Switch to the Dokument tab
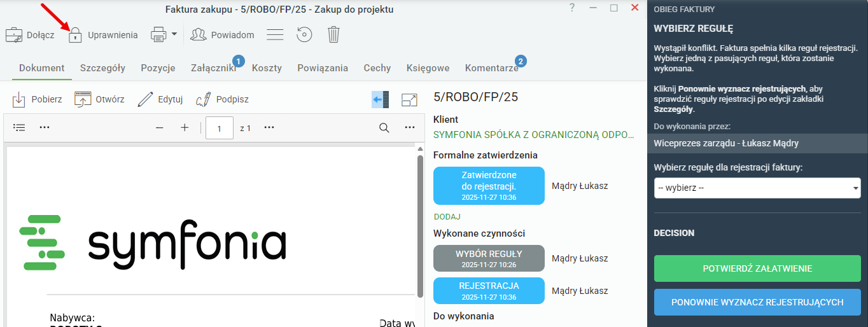 42,68
